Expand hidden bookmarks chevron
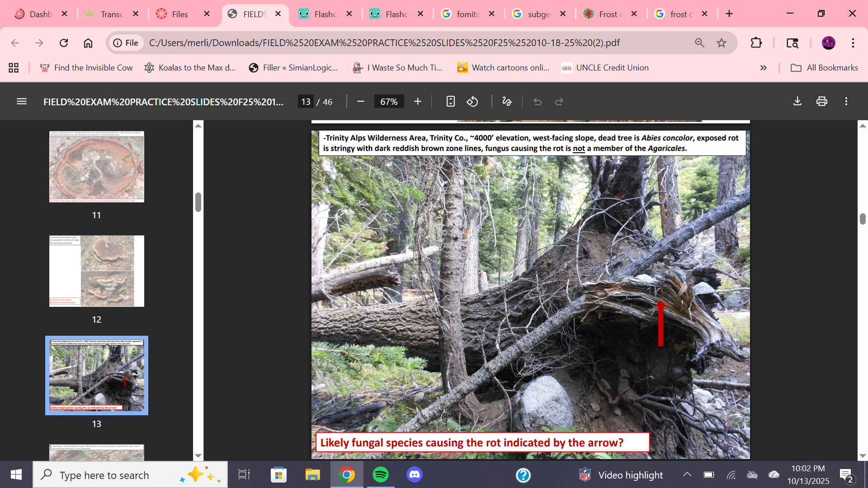868x488 pixels. coord(764,68)
